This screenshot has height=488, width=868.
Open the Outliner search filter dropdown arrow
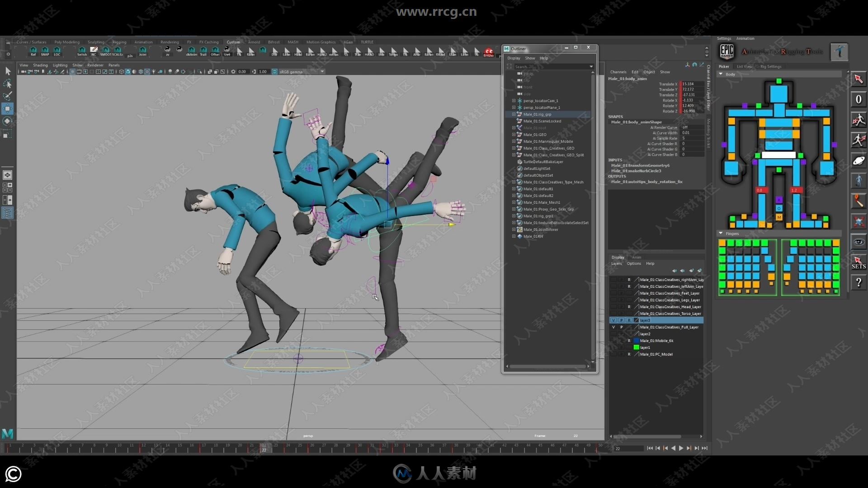(591, 67)
